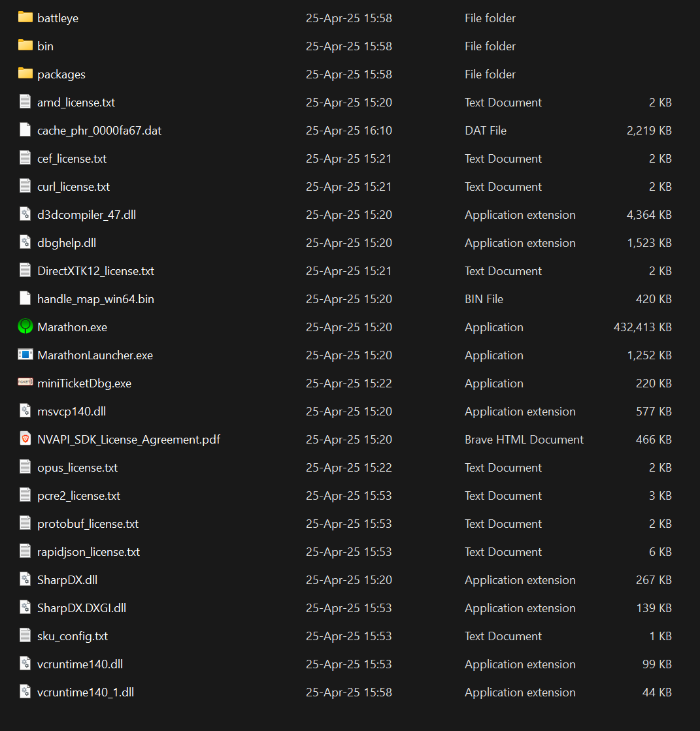
Task: Select the packages folder icon
Action: [x=25, y=74]
